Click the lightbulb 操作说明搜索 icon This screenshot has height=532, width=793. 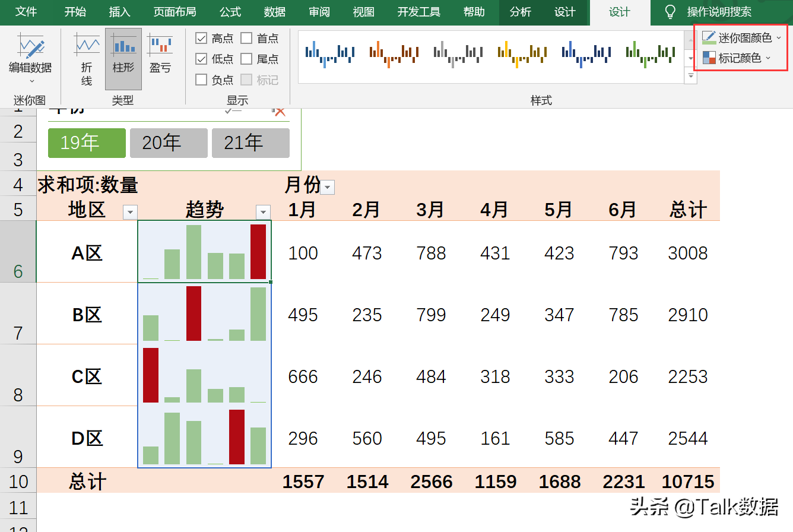point(670,11)
